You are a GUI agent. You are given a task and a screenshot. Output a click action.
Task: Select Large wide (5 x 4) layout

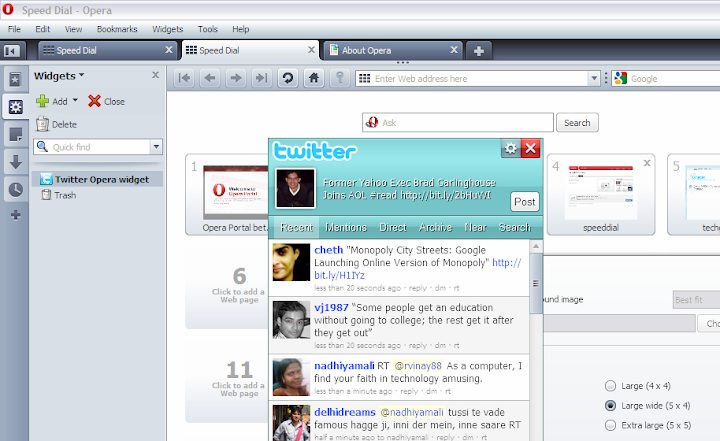[610, 406]
